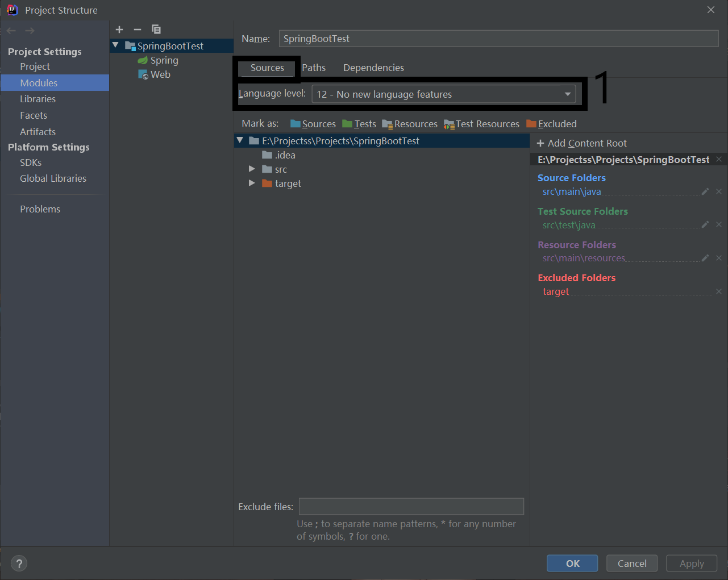Remove content root E:\Projectss\Projects\SpringBootTest
Image resolution: width=728 pixels, height=580 pixels.
click(719, 160)
